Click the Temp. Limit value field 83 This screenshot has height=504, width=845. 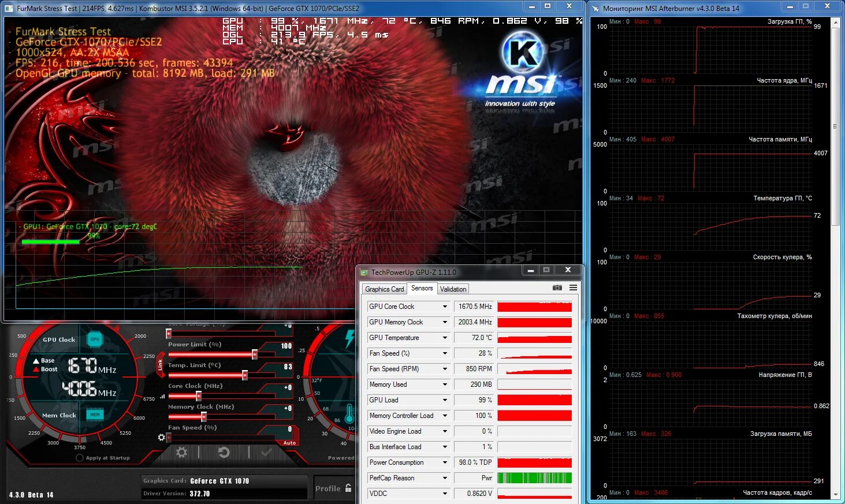[x=288, y=367]
